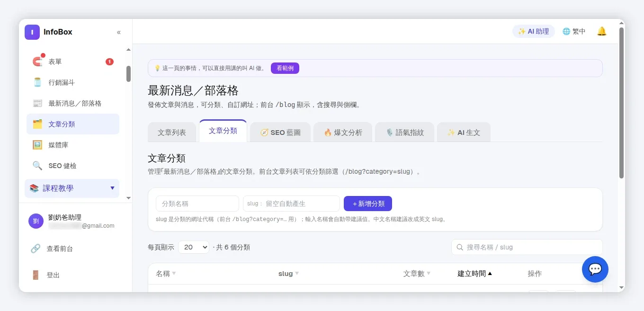Open the AI 助理 assistant button

pos(534,31)
